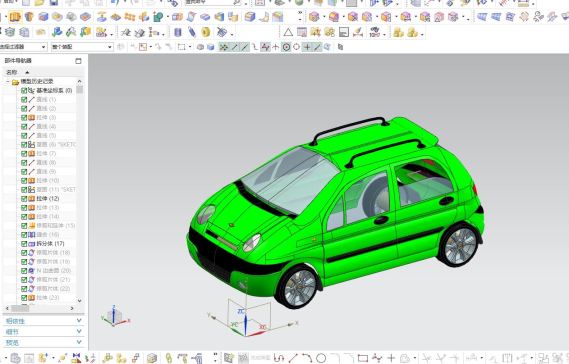Select the 草图 (11) sketch tree item
The width and height of the screenshot is (569, 364).
coord(56,189)
